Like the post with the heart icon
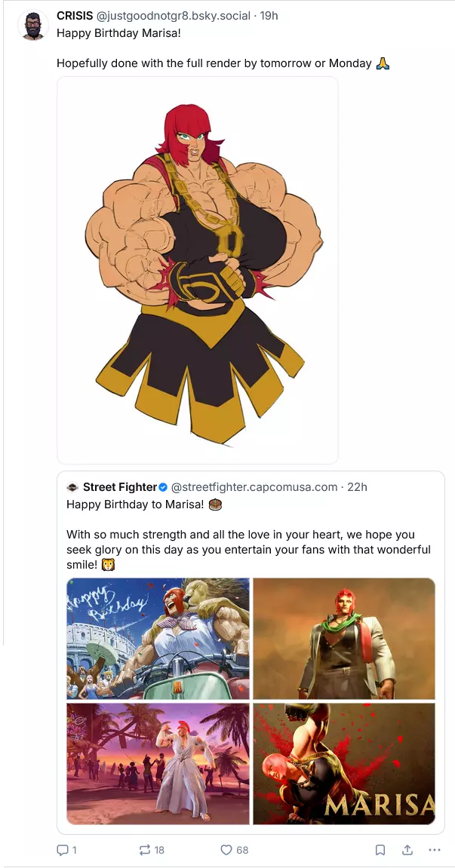This screenshot has height=868, width=455. (226, 849)
